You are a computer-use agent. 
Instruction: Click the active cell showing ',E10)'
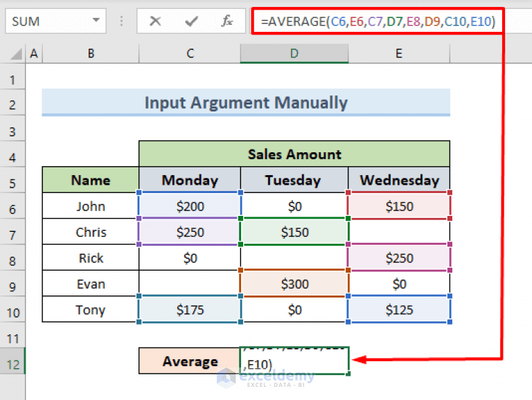click(294, 361)
